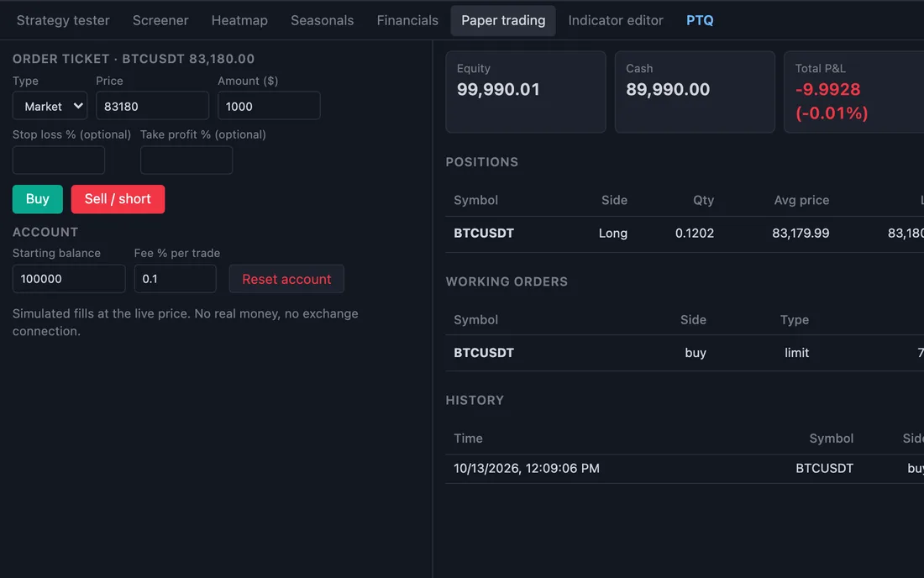
Task: Click the Cash card value 89,990.00
Action: tap(668, 90)
